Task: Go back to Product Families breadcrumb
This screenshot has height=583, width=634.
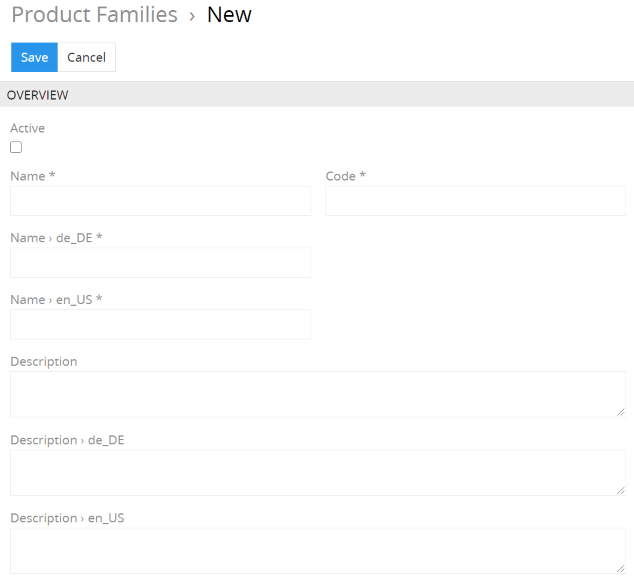Action: pyautogui.click(x=95, y=15)
